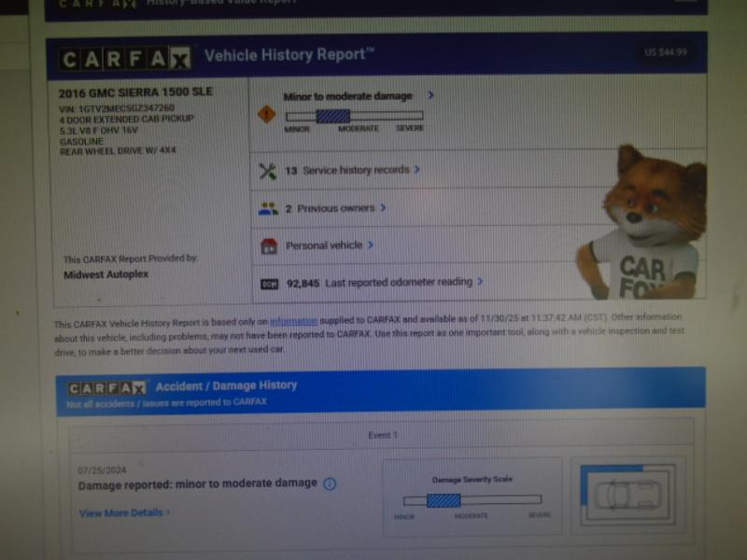Open View More Details for damage event
747x560 pixels.
[121, 512]
